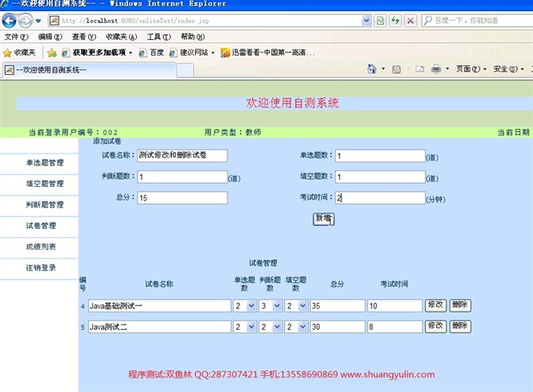Click 删除 button for Java基础测试一
The image size is (533, 392).
[461, 305]
